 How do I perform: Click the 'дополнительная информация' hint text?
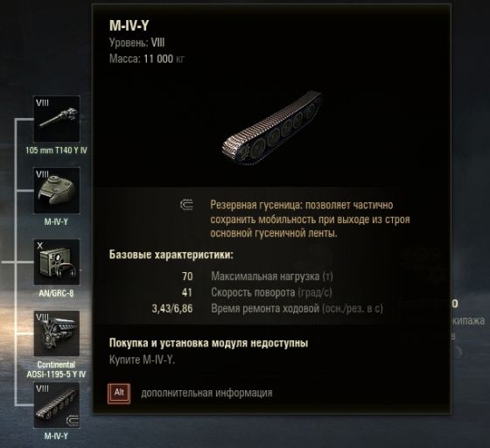206,393
